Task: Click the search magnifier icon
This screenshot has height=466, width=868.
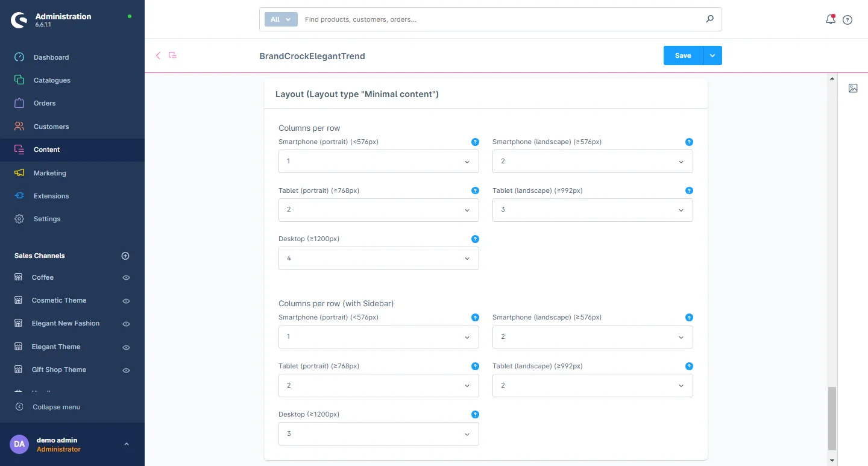Action: point(709,19)
